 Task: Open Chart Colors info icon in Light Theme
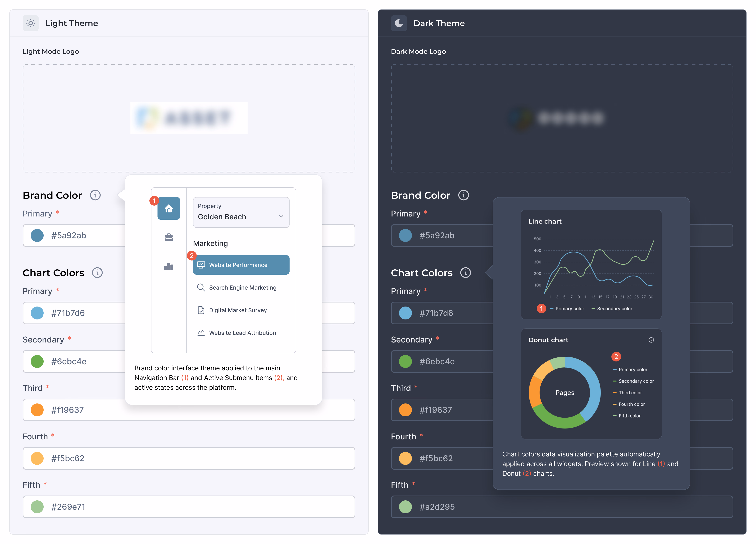point(97,273)
